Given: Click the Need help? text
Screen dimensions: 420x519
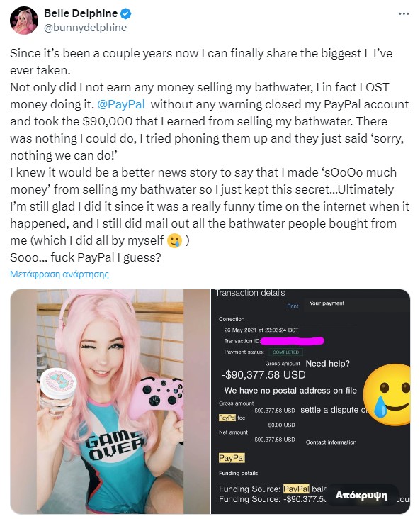Looking at the screenshot, I should pyautogui.click(x=327, y=364).
